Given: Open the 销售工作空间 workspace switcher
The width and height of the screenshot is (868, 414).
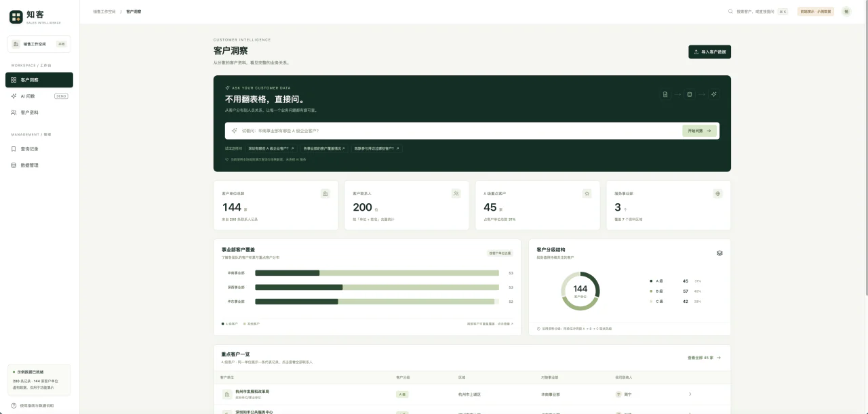Looking at the screenshot, I should pyautogui.click(x=39, y=44).
